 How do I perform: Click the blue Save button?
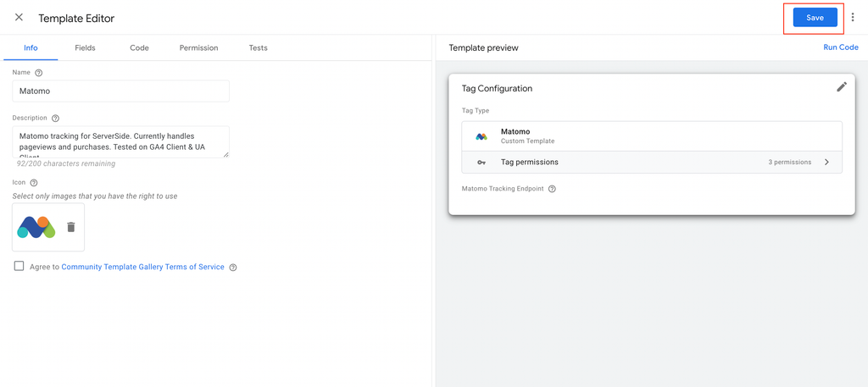(815, 18)
